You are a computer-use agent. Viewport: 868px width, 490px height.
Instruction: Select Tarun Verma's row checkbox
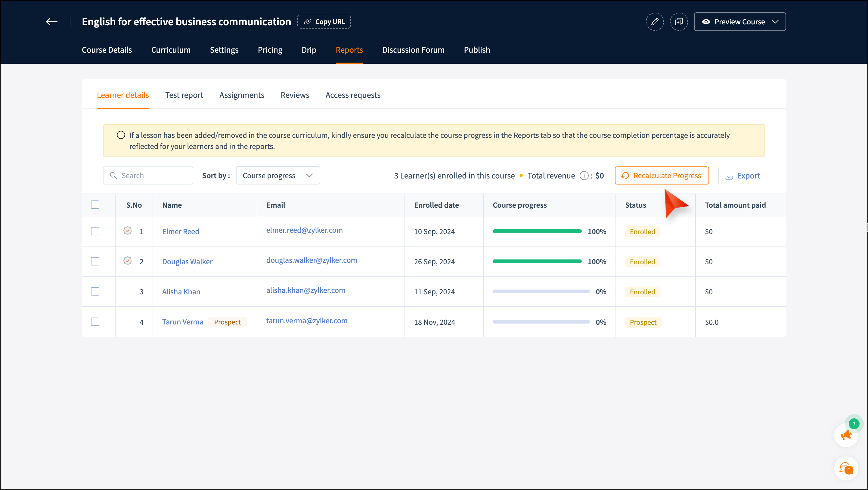[x=95, y=322]
